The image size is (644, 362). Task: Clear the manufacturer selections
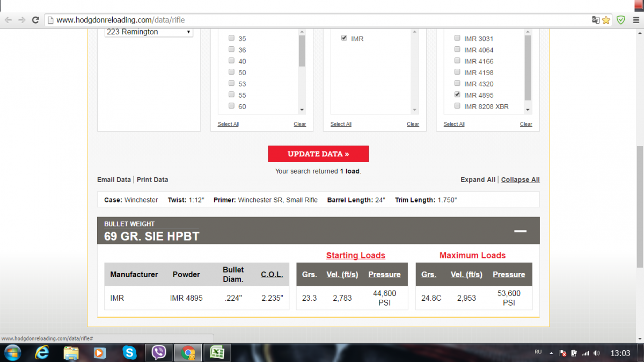click(x=413, y=124)
